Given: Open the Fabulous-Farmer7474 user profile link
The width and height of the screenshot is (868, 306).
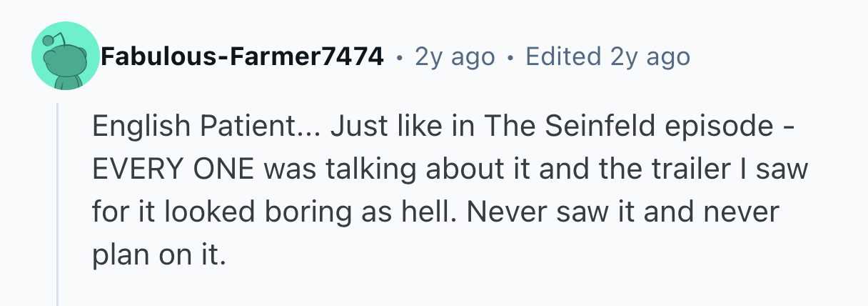Looking at the screenshot, I should (241, 56).
